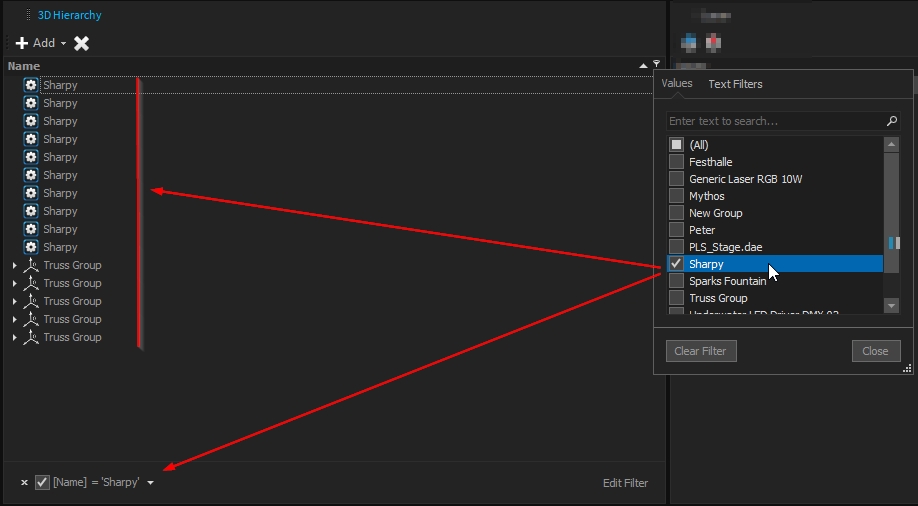Uncheck the Sharpy filter checkbox

(x=677, y=264)
